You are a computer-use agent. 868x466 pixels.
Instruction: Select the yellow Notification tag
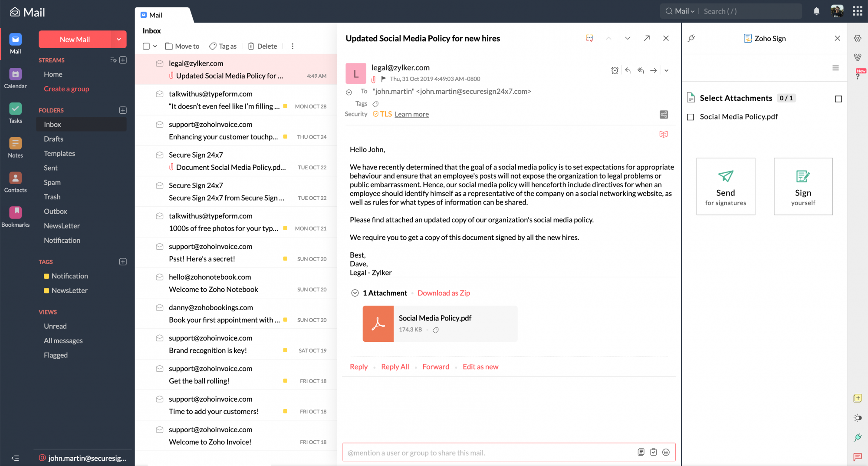point(66,276)
